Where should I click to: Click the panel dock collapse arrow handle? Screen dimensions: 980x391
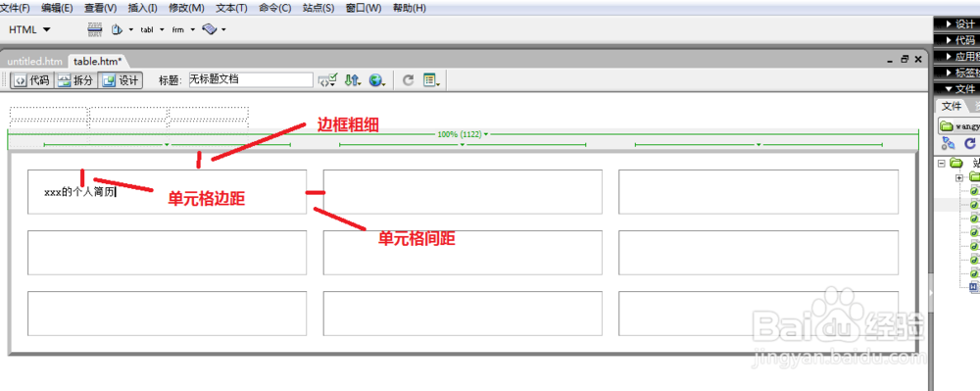click(x=930, y=294)
